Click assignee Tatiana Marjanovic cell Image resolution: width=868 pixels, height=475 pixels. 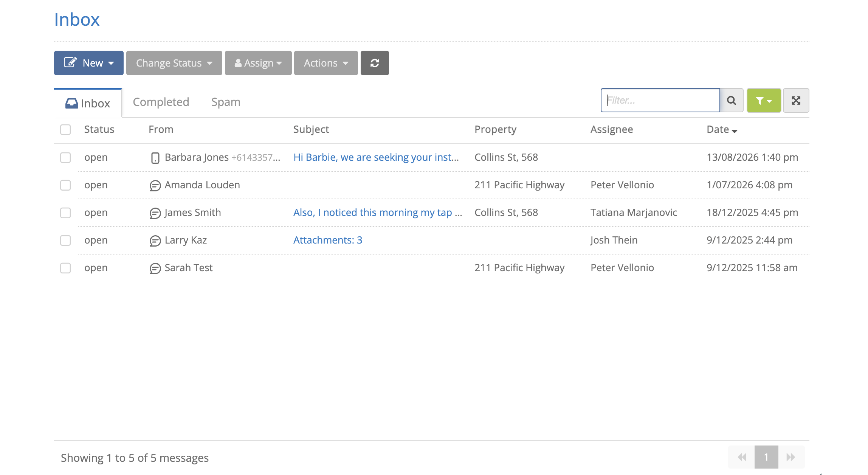point(634,213)
